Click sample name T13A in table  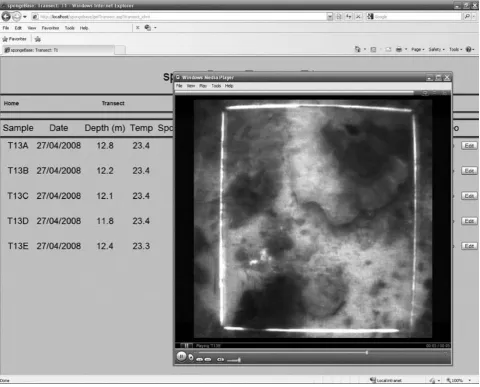pyautogui.click(x=18, y=146)
